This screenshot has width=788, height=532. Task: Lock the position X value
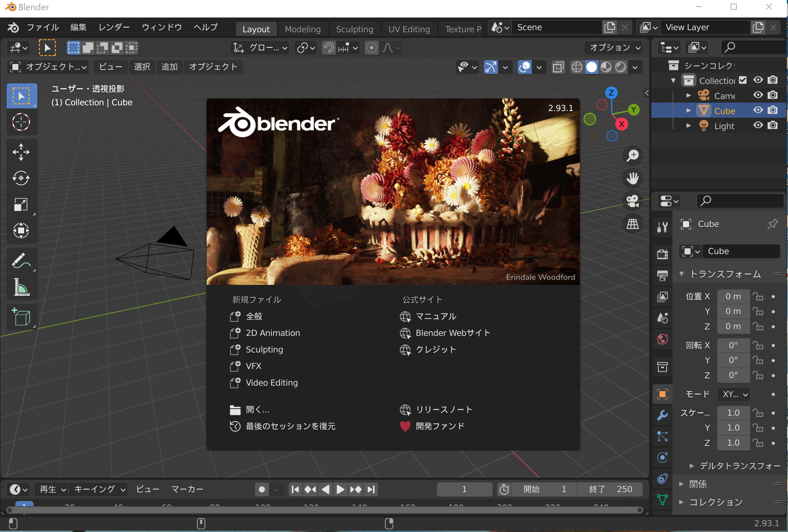[758, 297]
